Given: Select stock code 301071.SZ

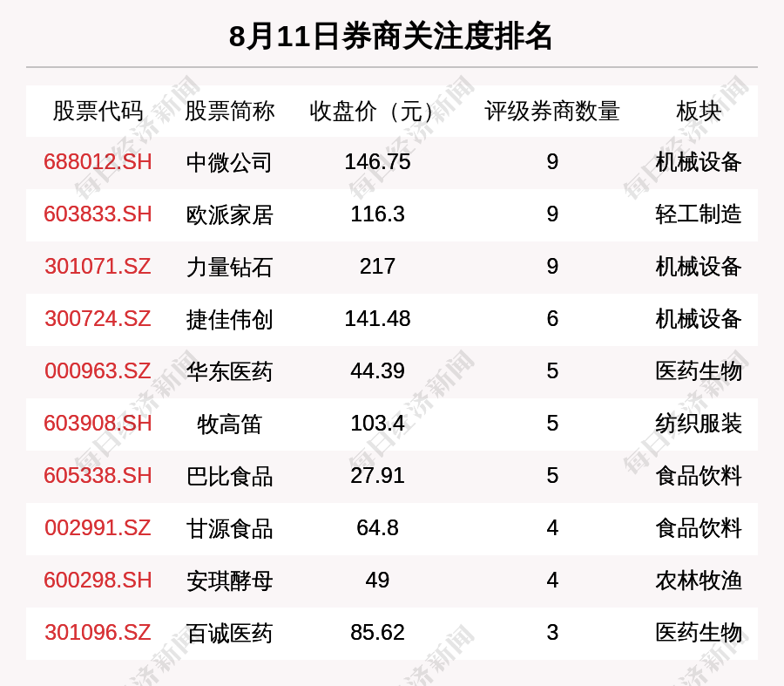Looking at the screenshot, I should tap(98, 266).
